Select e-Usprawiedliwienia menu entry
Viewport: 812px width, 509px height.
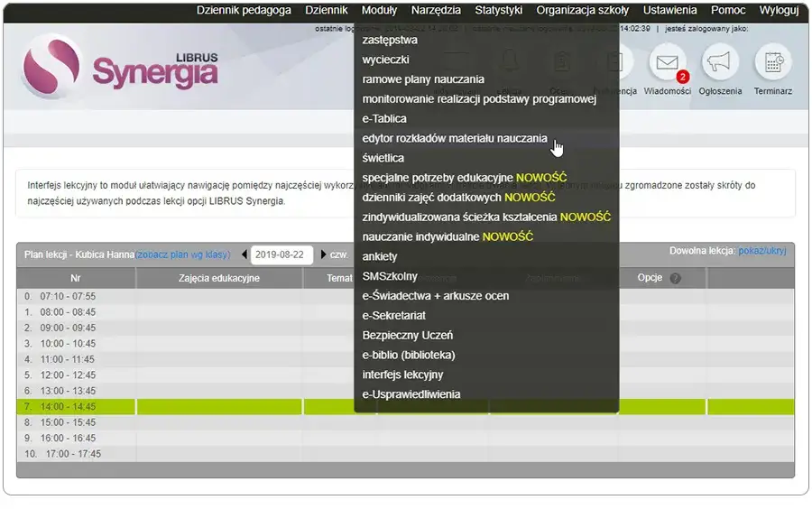point(411,394)
